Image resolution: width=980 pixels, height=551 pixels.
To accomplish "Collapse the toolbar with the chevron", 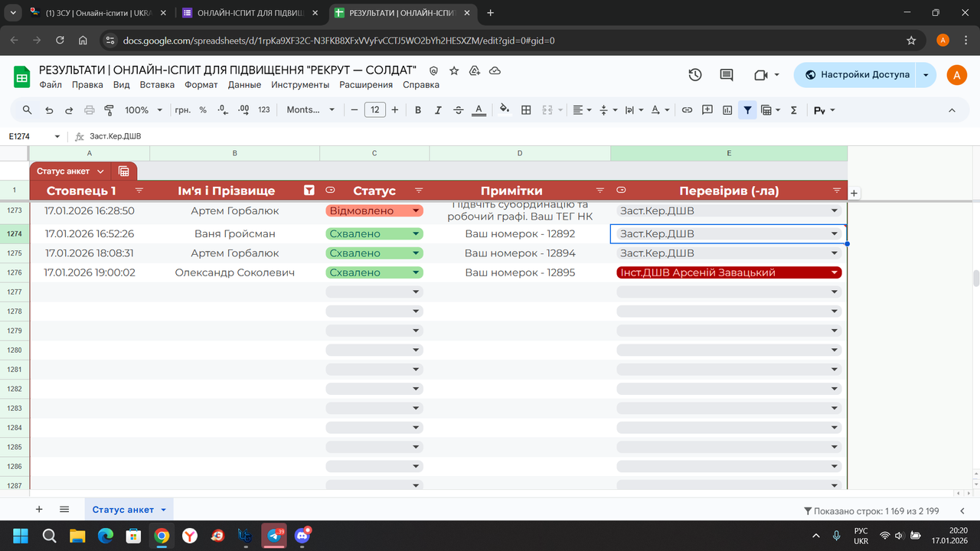I will tap(952, 110).
